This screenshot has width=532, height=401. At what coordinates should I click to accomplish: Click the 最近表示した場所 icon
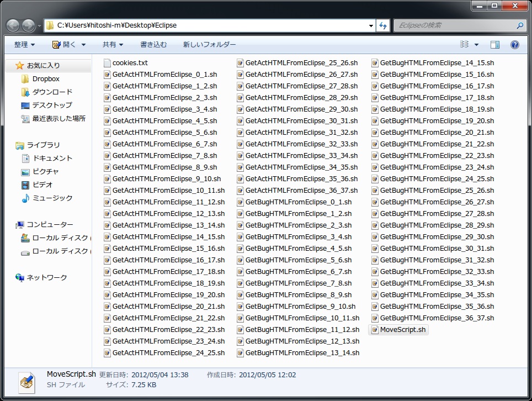pos(25,119)
